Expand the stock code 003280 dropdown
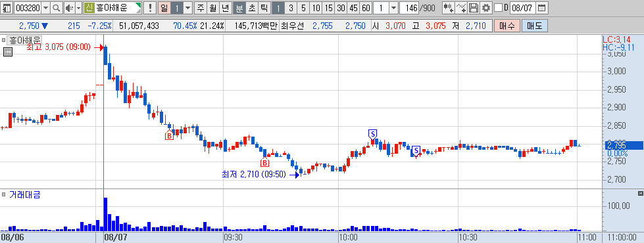 pyautogui.click(x=45, y=8)
